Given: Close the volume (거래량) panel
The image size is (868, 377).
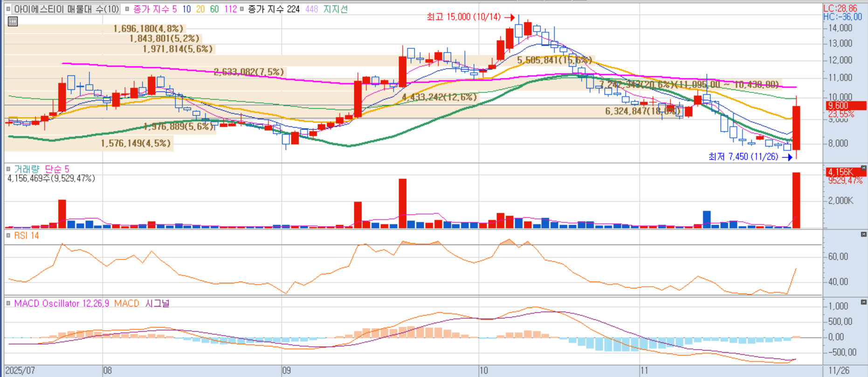Looking at the screenshot, I should 863,168.
